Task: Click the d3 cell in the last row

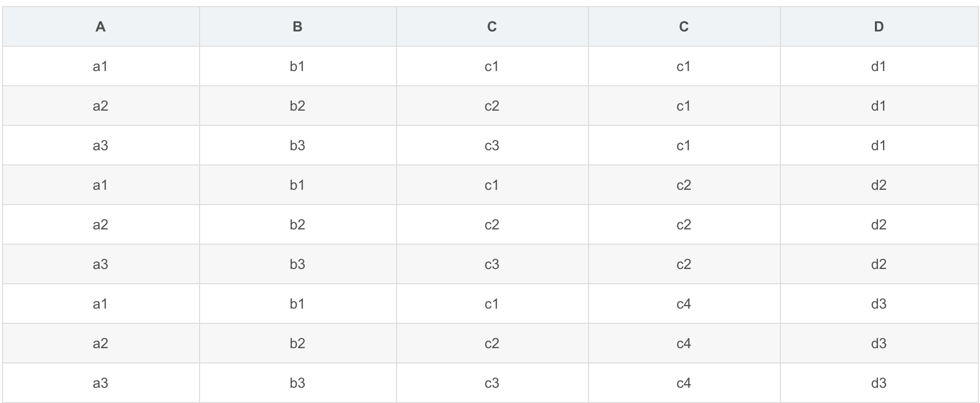Action: (878, 383)
